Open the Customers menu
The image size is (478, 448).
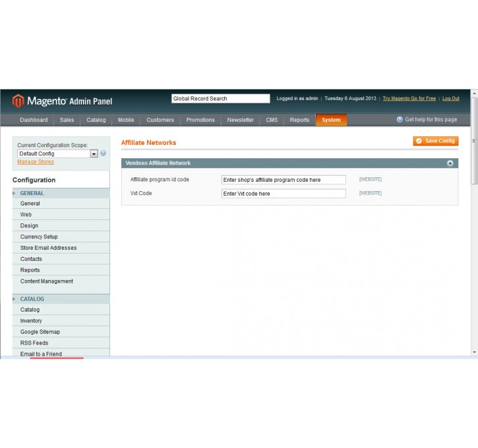pos(160,120)
